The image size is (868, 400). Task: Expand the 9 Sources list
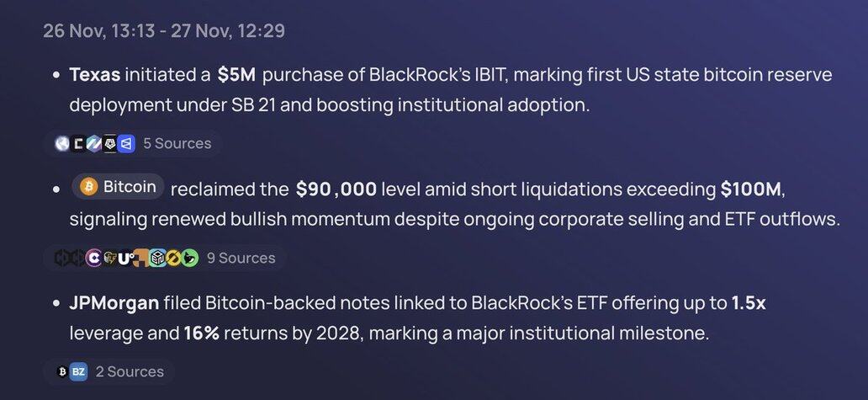coord(241,258)
